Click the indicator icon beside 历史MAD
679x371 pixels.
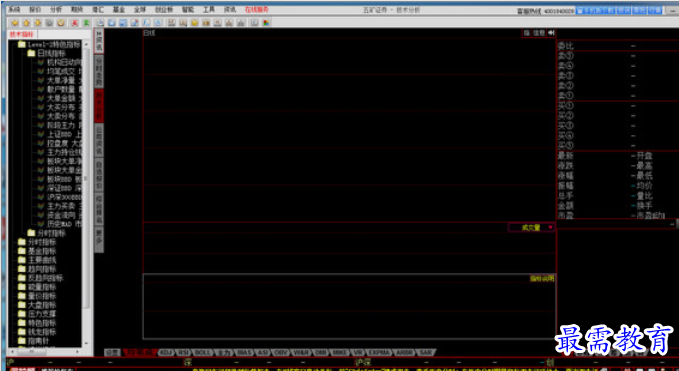click(41, 224)
